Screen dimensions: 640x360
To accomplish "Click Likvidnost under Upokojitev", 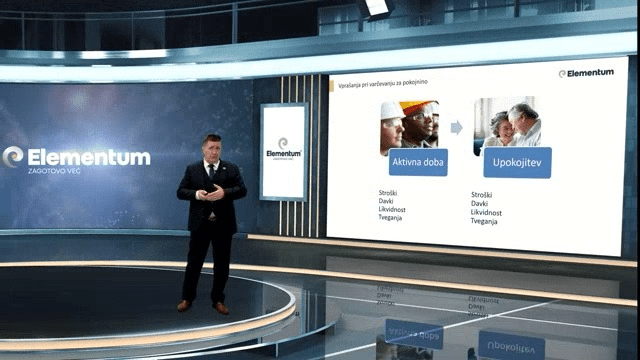I will coord(486,213).
